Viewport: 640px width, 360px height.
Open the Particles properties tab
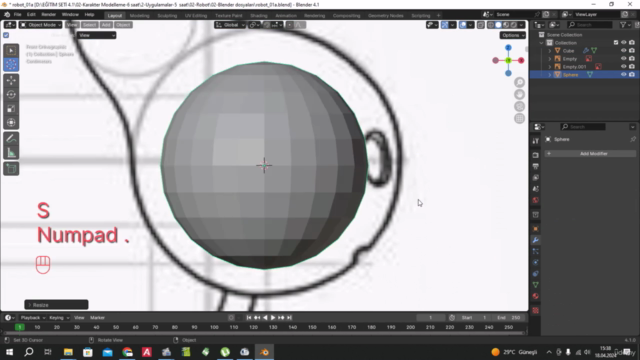tap(536, 251)
